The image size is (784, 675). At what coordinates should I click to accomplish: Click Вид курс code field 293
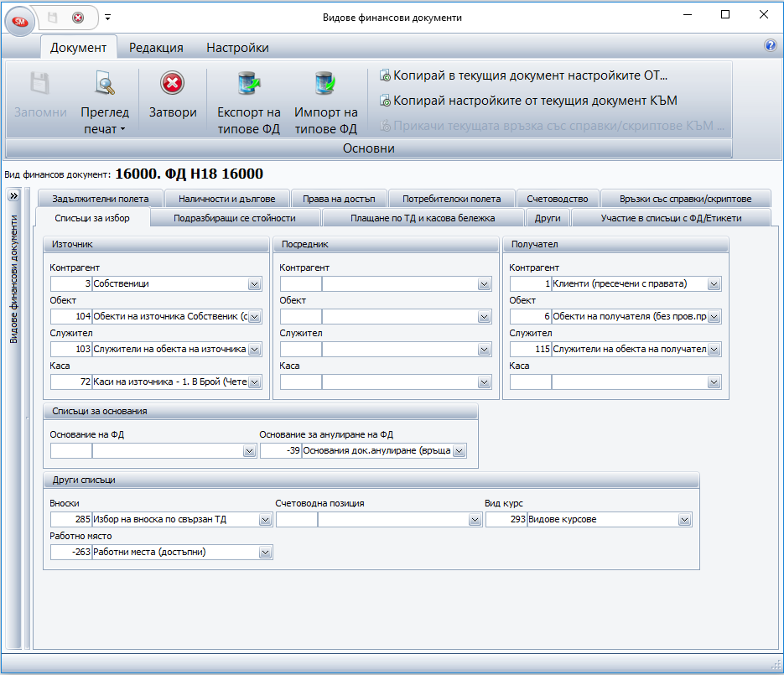(x=506, y=520)
